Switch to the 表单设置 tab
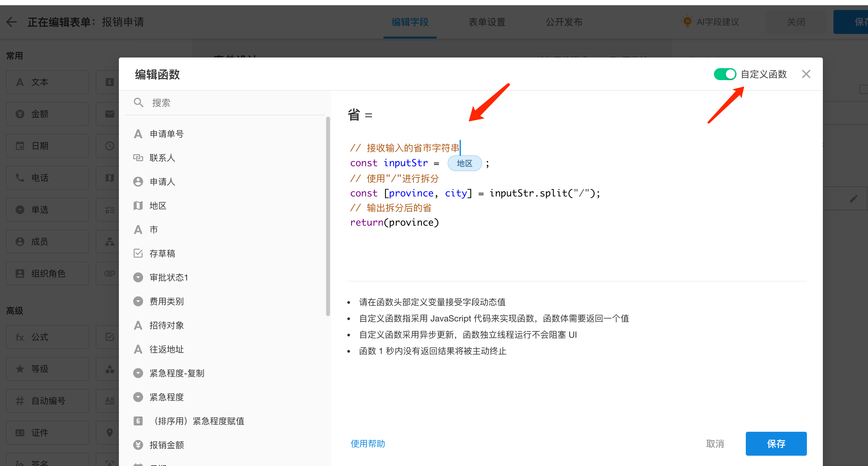Image resolution: width=868 pixels, height=466 pixels. pos(486,22)
